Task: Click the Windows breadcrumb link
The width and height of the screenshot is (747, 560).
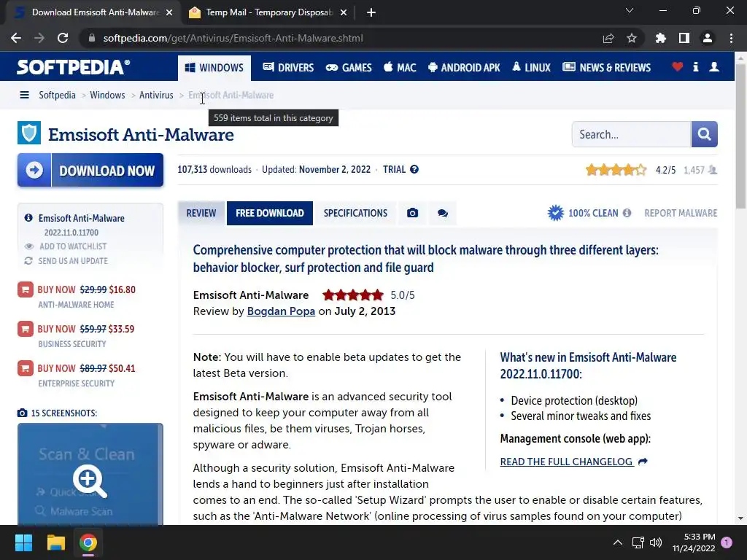Action: click(x=107, y=96)
